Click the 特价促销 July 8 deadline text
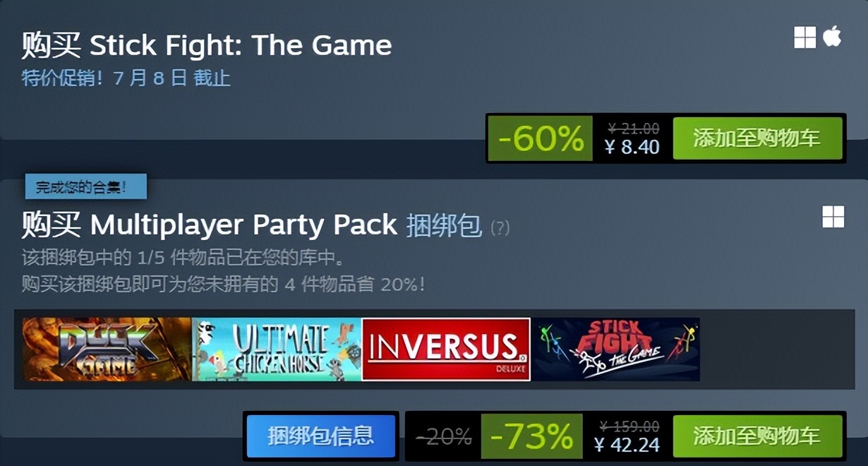868x466 pixels. tap(126, 78)
